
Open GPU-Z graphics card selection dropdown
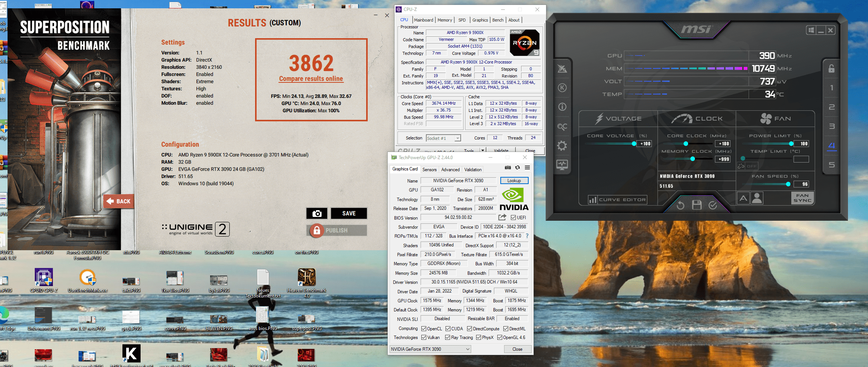430,349
